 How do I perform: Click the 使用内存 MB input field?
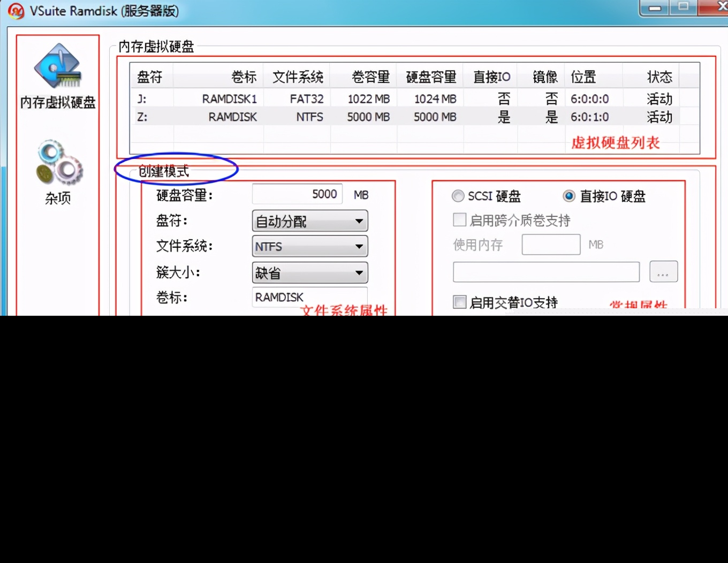coord(551,245)
